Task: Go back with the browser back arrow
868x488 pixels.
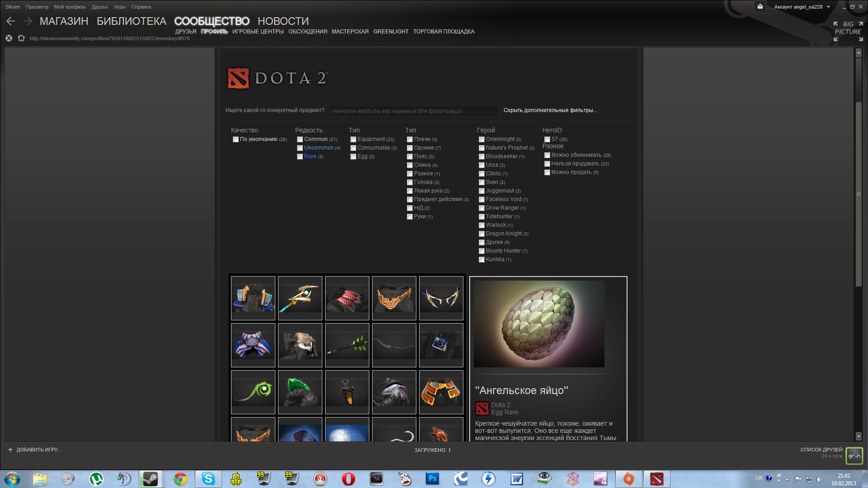Action: tap(11, 21)
